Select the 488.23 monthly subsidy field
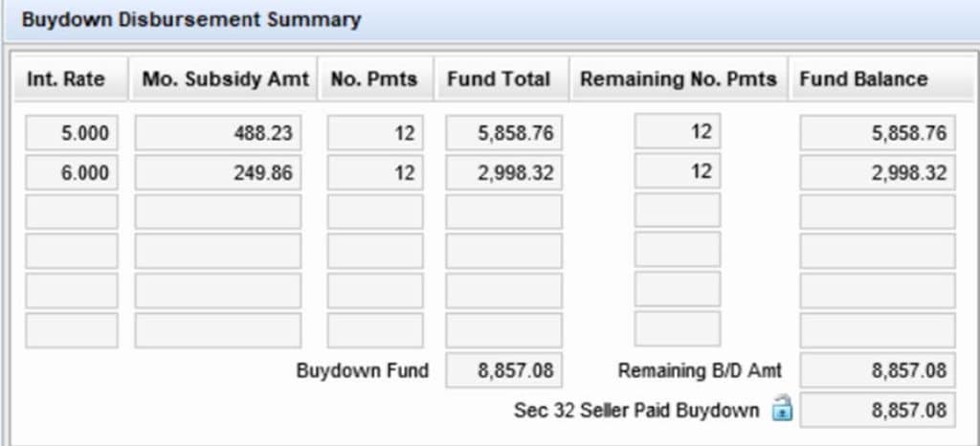980x446 pixels. [x=218, y=132]
